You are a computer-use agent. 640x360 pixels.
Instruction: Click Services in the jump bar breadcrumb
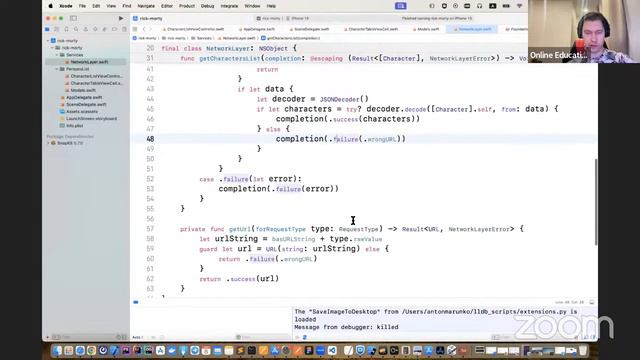(202, 38)
